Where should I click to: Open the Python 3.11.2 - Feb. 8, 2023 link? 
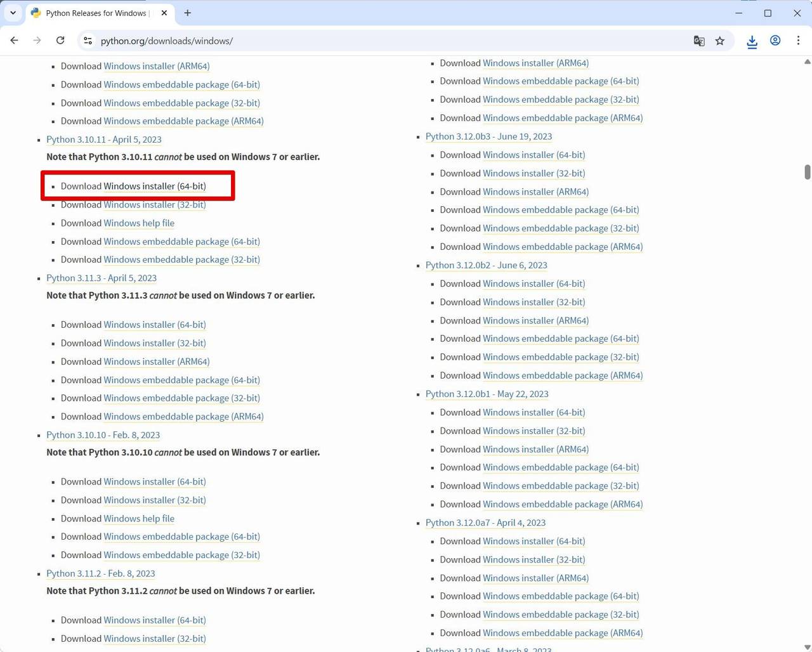[101, 573]
